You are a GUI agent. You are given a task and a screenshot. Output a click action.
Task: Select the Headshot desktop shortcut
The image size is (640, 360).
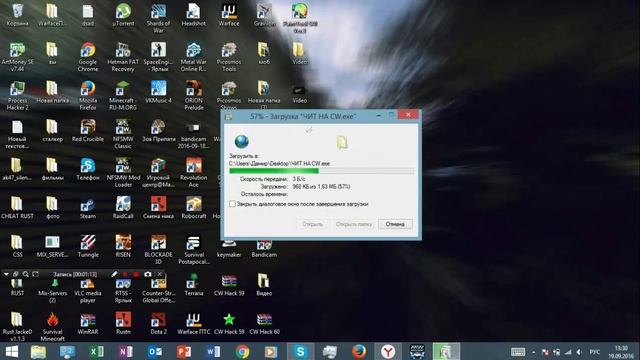(193, 15)
